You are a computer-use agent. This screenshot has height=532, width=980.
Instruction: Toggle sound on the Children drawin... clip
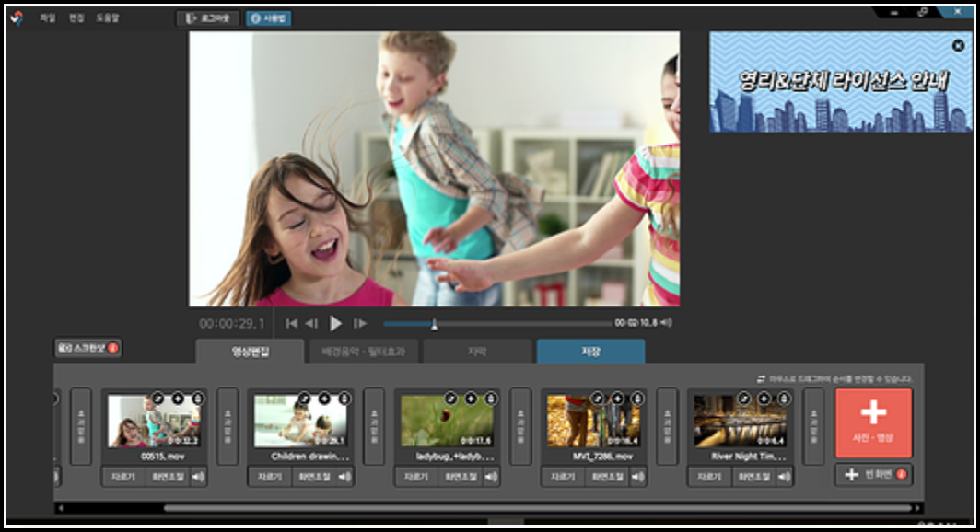point(344,477)
